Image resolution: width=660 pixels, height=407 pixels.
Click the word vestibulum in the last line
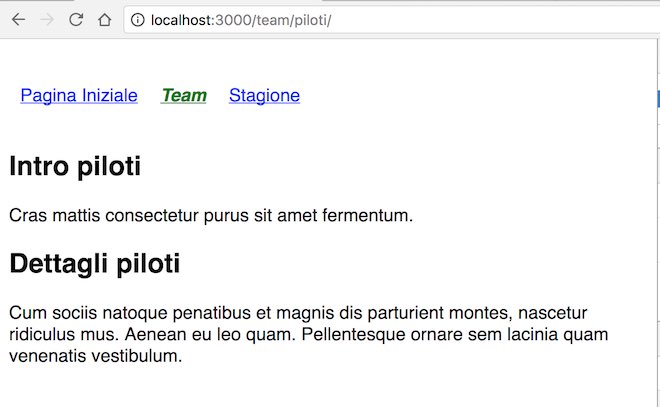pyautogui.click(x=139, y=354)
